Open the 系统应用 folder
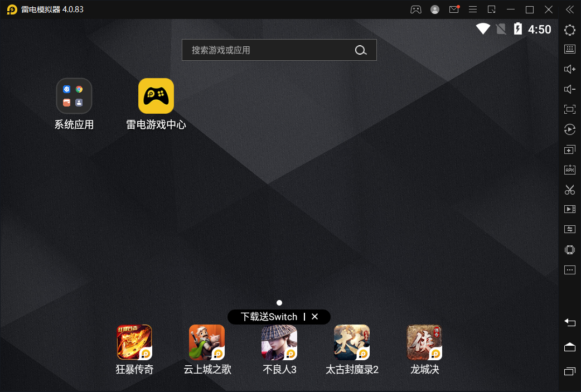The width and height of the screenshot is (581, 392). [74, 96]
